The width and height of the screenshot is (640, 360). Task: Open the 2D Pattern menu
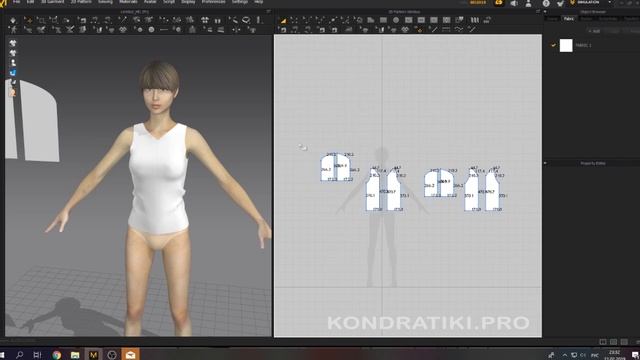81,2
